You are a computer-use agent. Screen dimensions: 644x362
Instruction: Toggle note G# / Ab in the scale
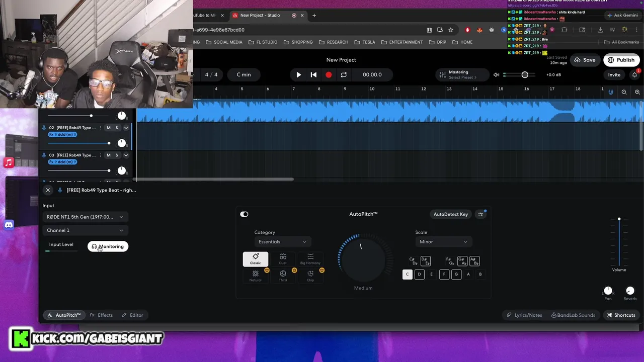462,261
